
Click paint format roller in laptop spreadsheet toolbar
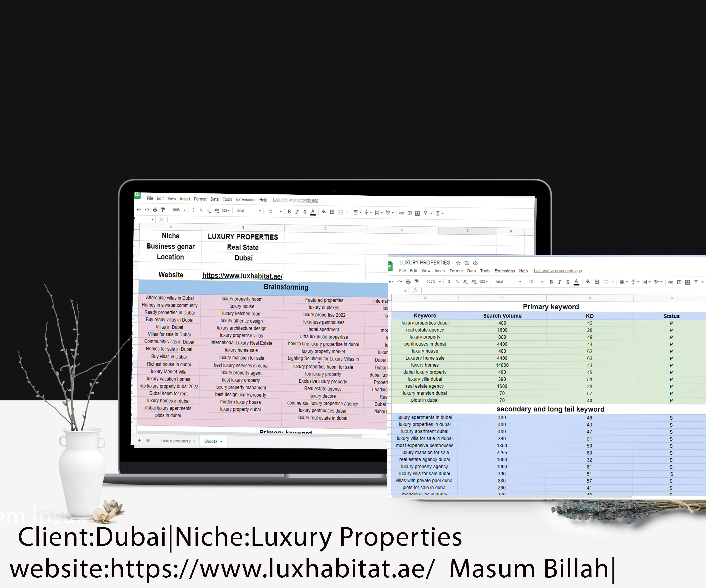[163, 210]
